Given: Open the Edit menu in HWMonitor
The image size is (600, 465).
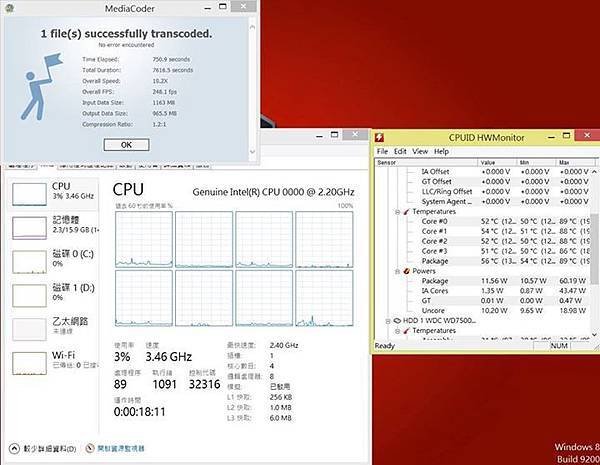Looking at the screenshot, I should coord(400,152).
